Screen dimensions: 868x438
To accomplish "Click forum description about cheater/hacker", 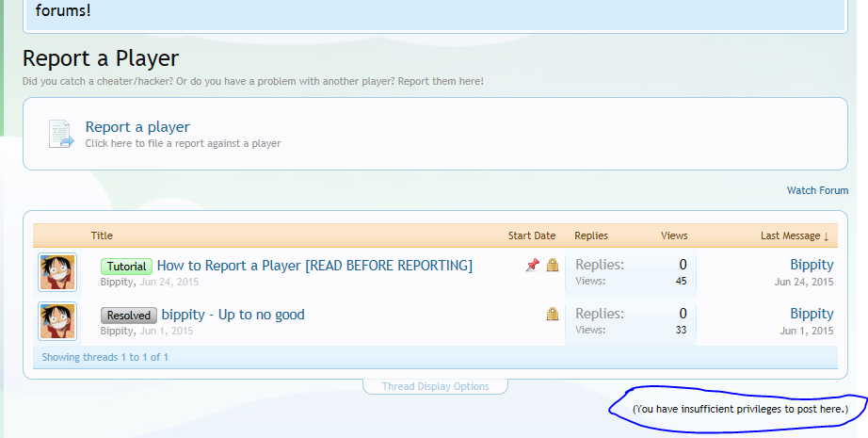I will pyautogui.click(x=253, y=81).
